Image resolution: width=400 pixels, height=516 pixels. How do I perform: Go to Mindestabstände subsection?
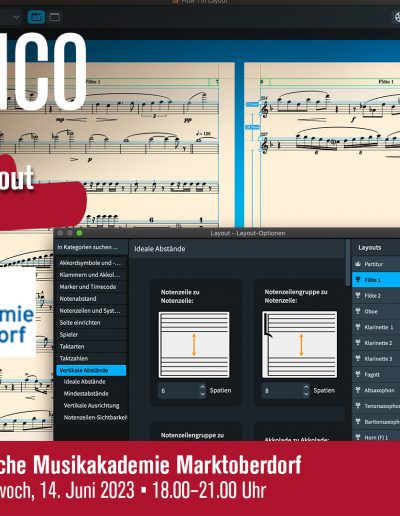[86, 393]
